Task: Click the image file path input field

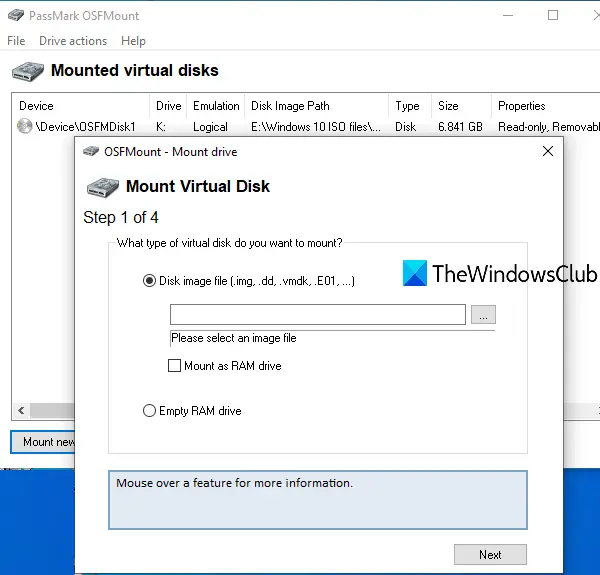Action: tap(318, 314)
